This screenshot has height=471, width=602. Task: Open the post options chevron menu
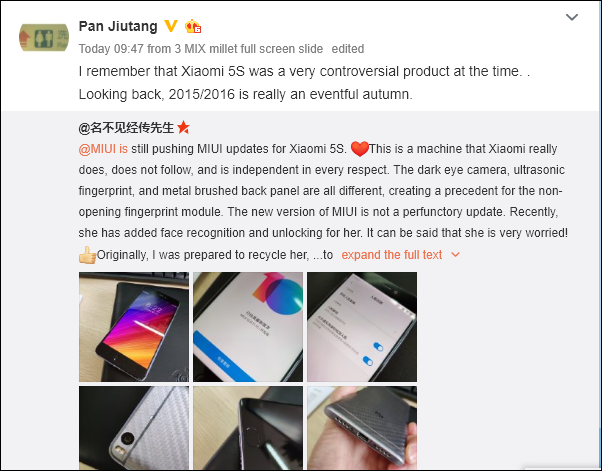click(x=572, y=17)
